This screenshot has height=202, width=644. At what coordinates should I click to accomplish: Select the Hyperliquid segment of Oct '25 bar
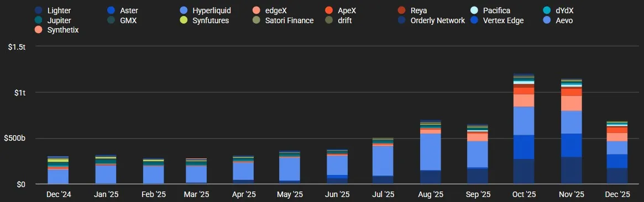click(x=523, y=121)
